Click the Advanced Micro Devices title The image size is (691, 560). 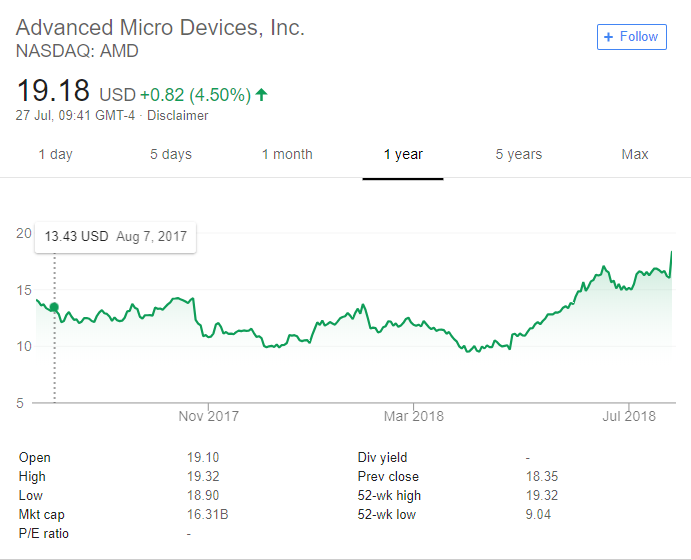point(160,27)
